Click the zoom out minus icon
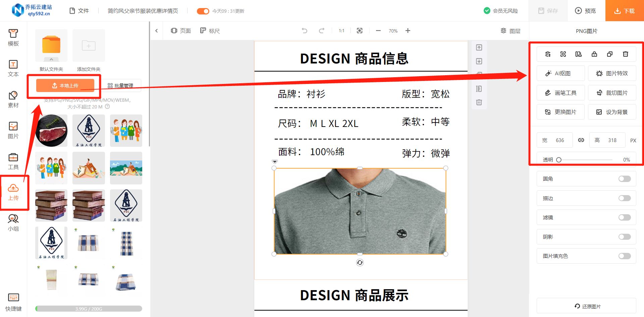Viewport: 644px width, 317px height. click(x=378, y=31)
